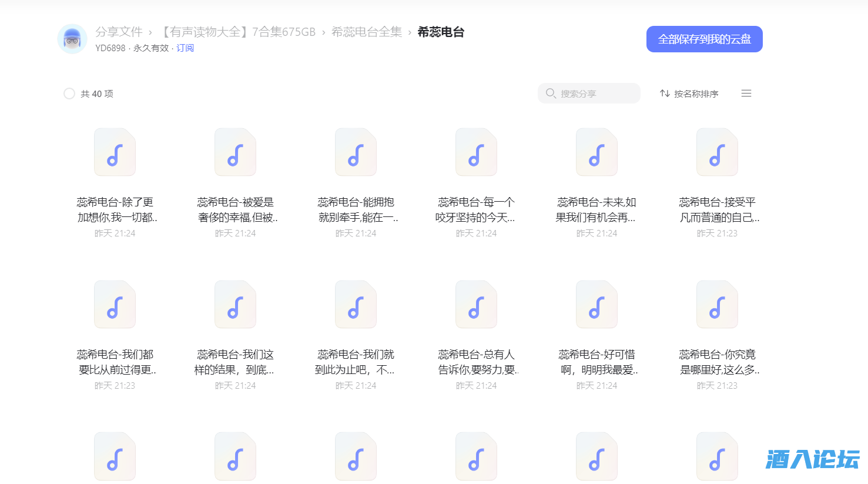Viewport: 868px width, 484px height.
Task: Click the 全部保存到我的云盘 button
Action: coord(704,38)
